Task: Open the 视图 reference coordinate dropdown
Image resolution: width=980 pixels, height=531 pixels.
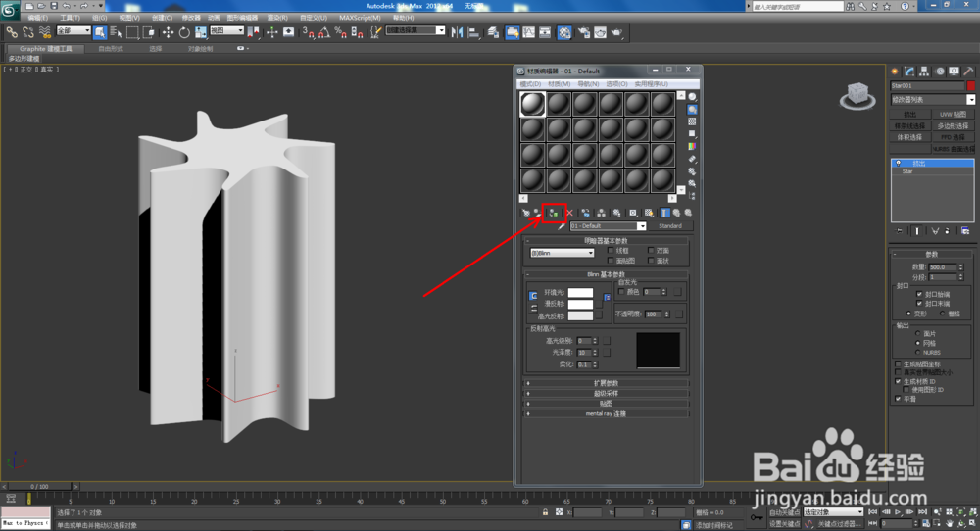Action: pos(226,30)
